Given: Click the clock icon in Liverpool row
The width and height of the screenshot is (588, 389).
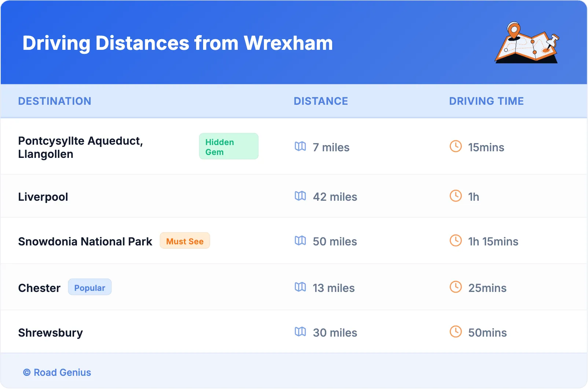Looking at the screenshot, I should (456, 196).
